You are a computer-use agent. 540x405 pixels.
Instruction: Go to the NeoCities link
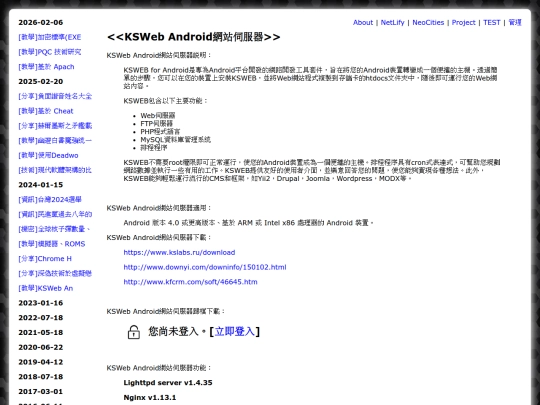coord(428,22)
